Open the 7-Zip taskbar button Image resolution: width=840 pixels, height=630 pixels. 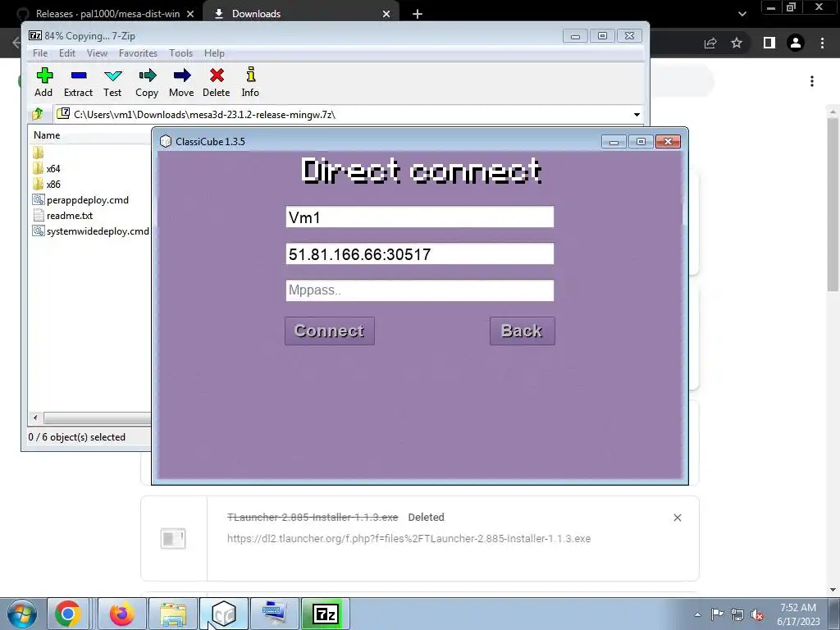click(x=325, y=614)
